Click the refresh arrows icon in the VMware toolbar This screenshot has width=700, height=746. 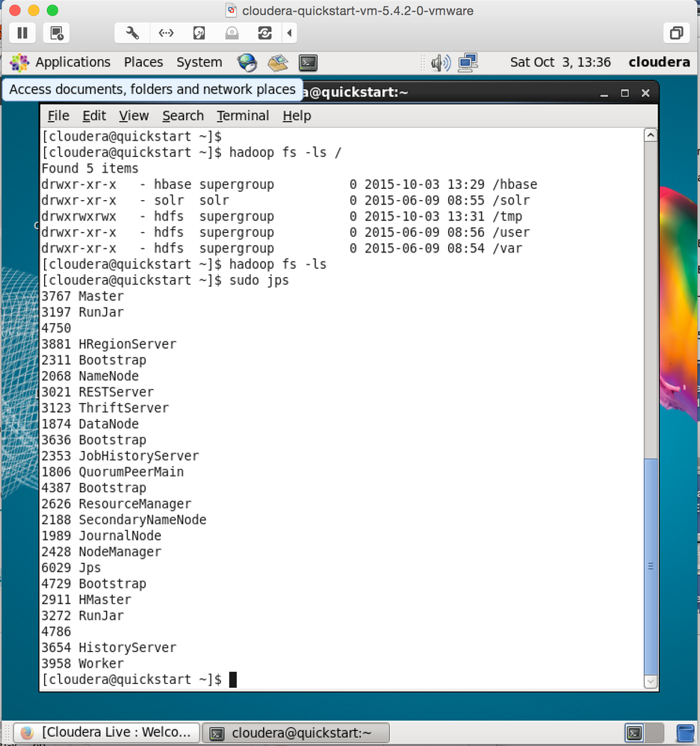265,33
